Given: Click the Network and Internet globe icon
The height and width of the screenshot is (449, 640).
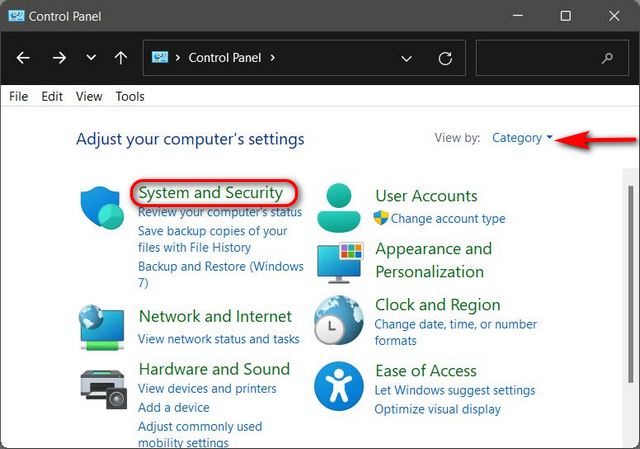Looking at the screenshot, I should [102, 327].
